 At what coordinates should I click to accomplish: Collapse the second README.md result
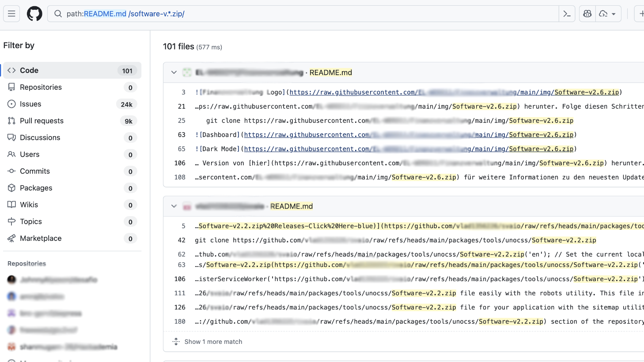click(x=174, y=206)
